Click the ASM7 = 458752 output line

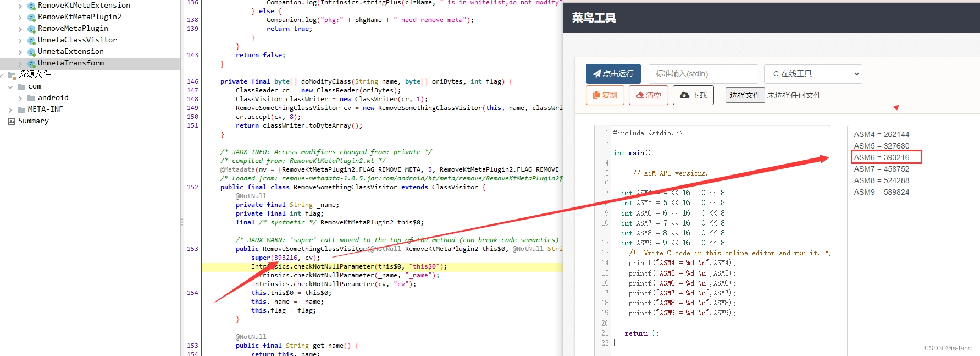882,169
